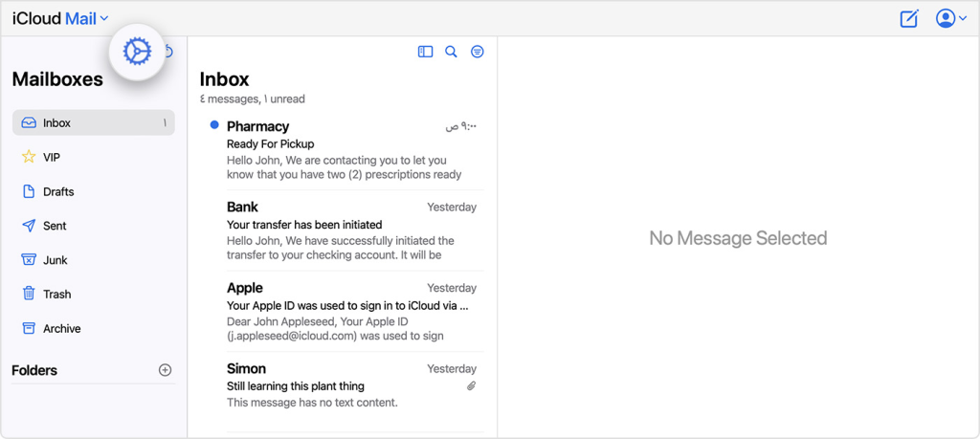The image size is (980, 439).
Task: Select the Junk mailbox
Action: tap(93, 260)
